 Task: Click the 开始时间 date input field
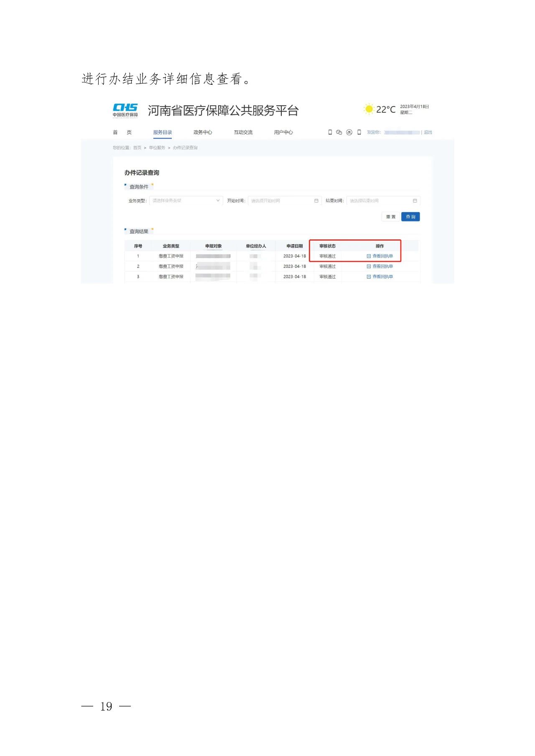click(x=285, y=201)
